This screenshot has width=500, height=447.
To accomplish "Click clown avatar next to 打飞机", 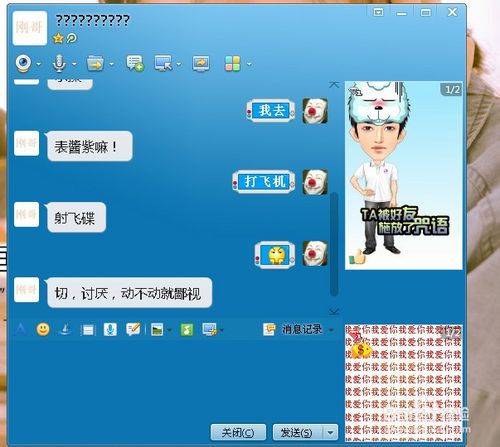I will 315,182.
